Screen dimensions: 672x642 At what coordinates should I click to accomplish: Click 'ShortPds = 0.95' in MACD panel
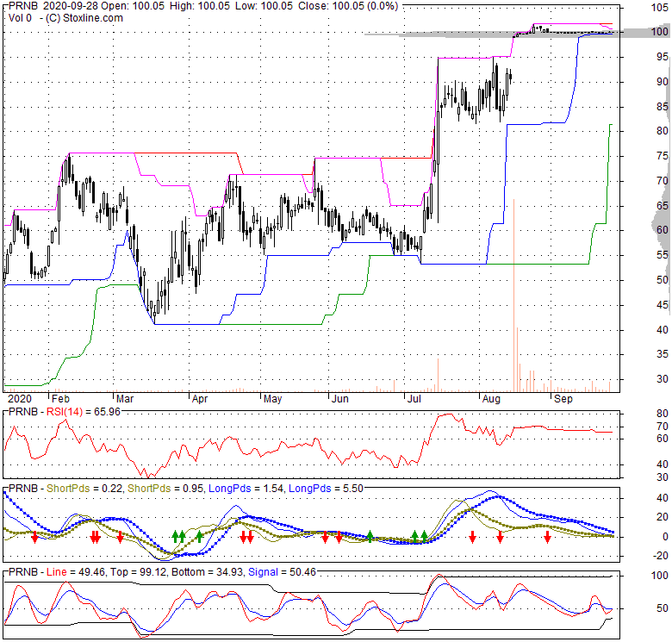tap(165, 489)
